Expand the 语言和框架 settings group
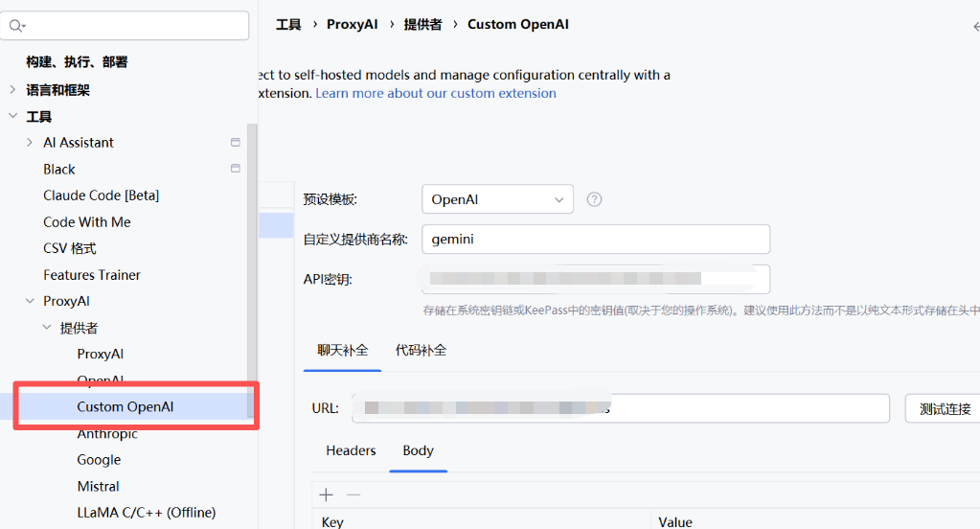 tap(12, 89)
